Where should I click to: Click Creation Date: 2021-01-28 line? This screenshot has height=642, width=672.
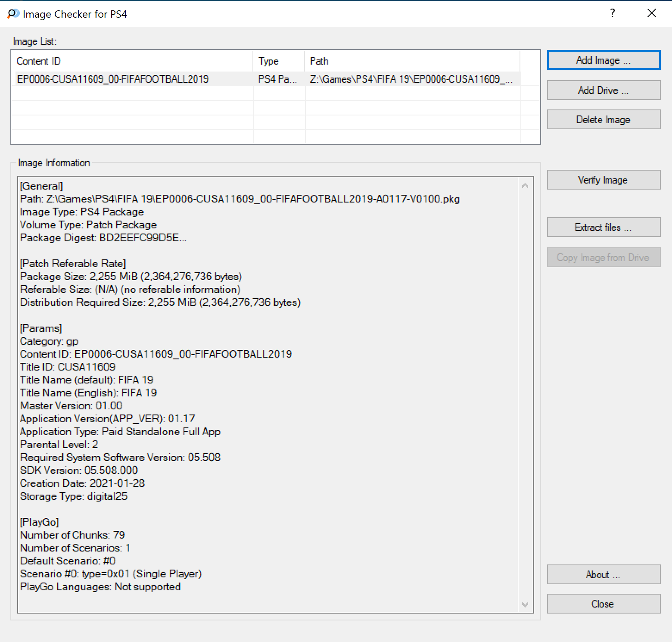[x=82, y=483]
